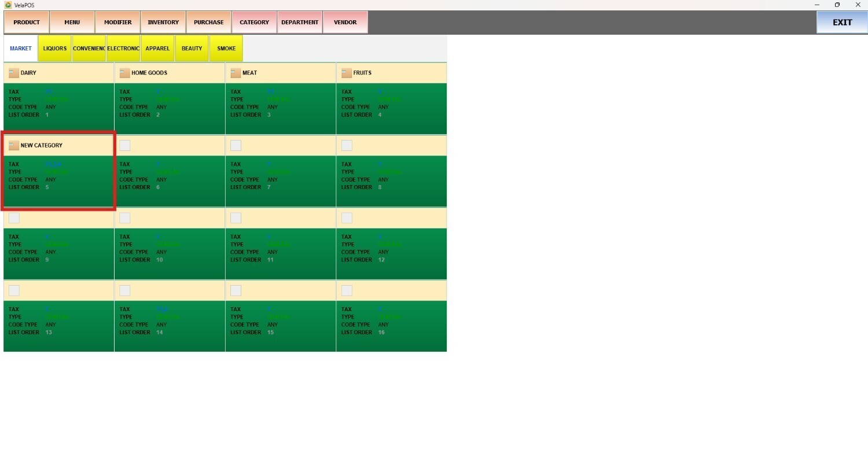This screenshot has height=454, width=868.
Task: Select empty icon above list order 12 tile
Action: coord(347,218)
